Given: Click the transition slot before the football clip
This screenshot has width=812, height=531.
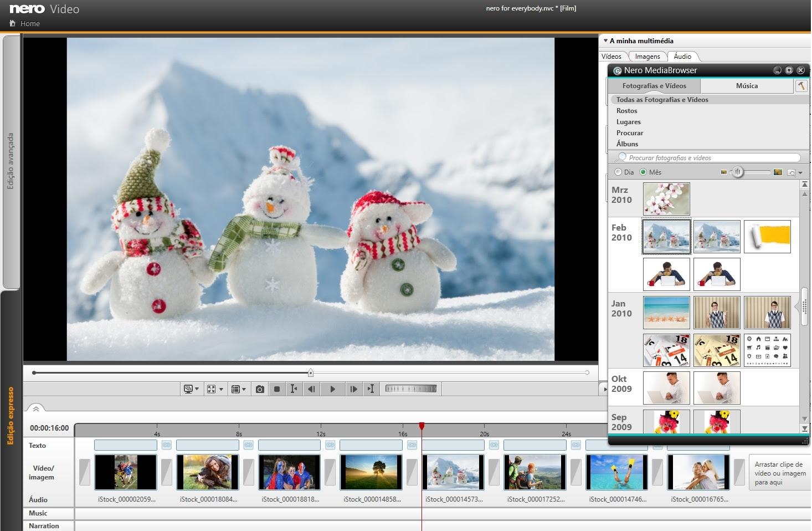Looking at the screenshot, I should coord(84,472).
